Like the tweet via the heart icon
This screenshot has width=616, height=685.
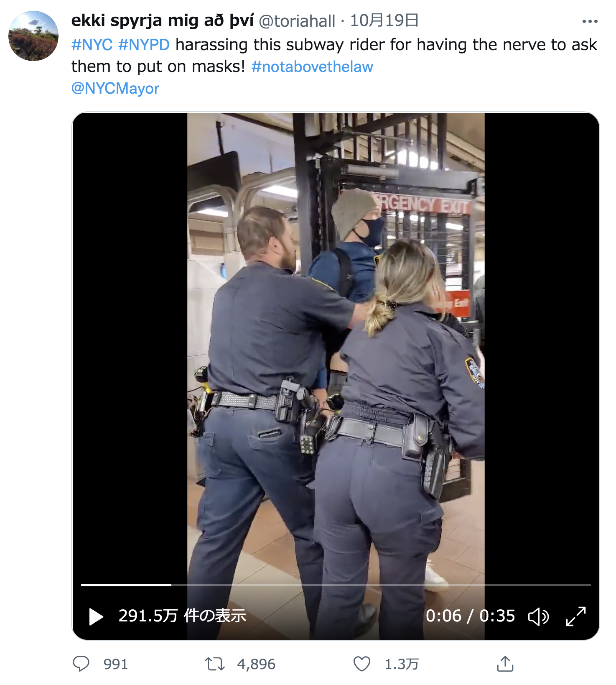362,664
